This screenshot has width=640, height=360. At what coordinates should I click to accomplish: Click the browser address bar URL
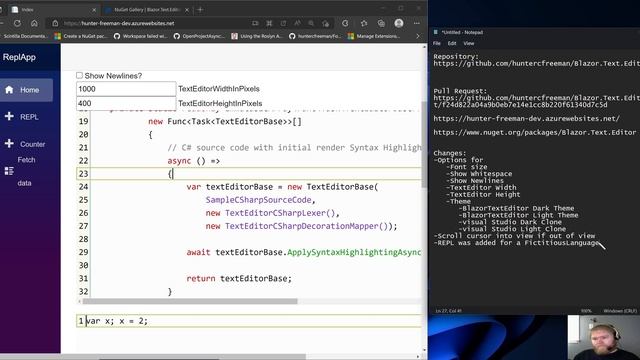[x=119, y=23]
